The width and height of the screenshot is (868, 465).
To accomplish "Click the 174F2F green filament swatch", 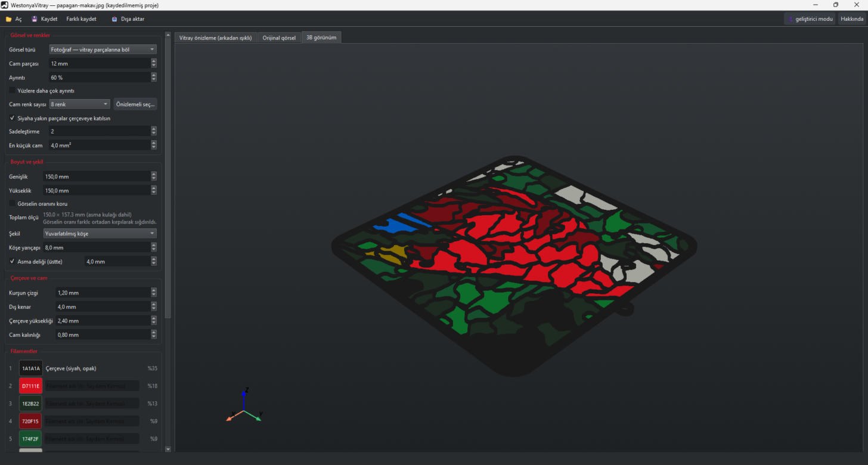I will 30,439.
